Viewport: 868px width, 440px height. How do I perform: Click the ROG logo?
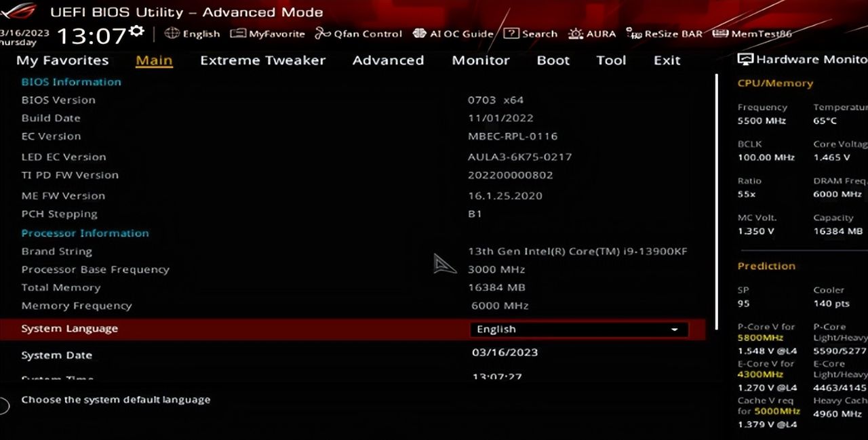point(19,12)
